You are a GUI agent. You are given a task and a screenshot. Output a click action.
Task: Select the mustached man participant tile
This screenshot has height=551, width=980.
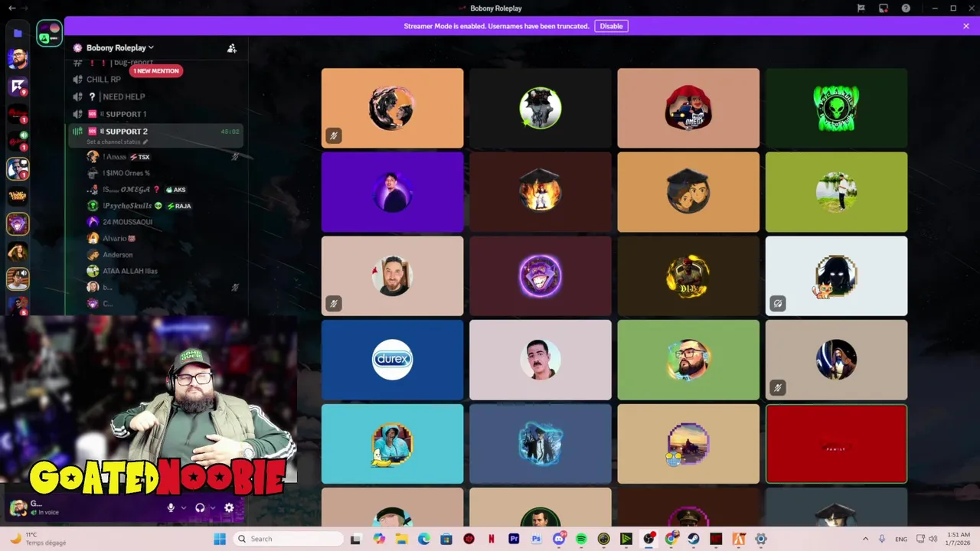[541, 360]
